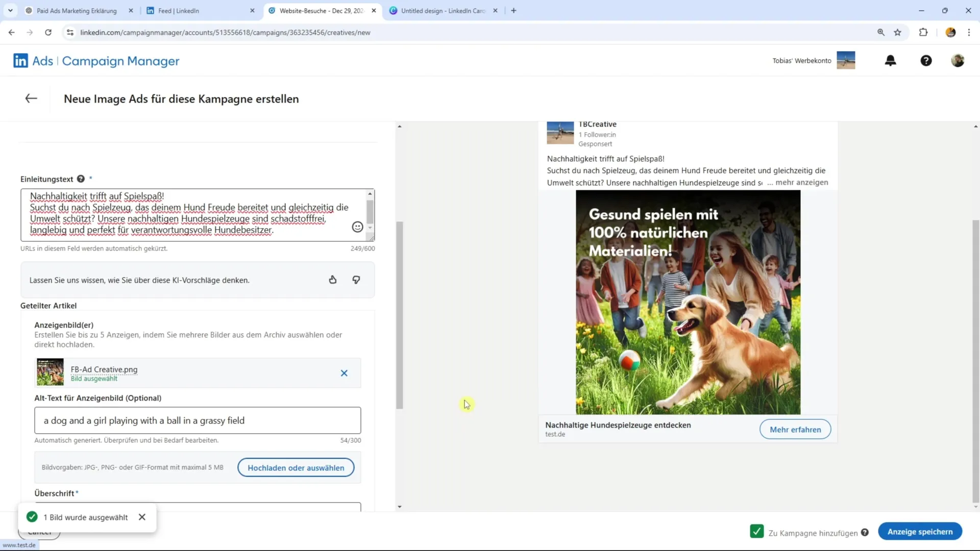The height and width of the screenshot is (551, 980).
Task: Click the ad preview image with the dog
Action: click(x=688, y=303)
